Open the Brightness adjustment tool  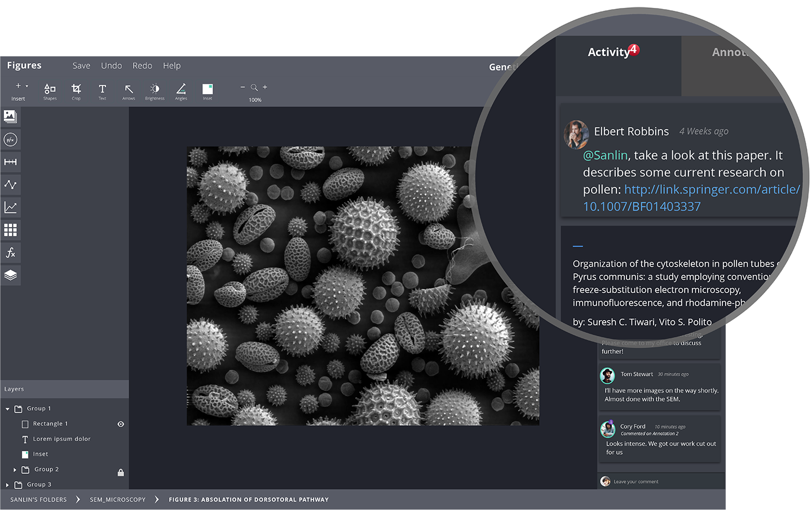[x=155, y=91]
